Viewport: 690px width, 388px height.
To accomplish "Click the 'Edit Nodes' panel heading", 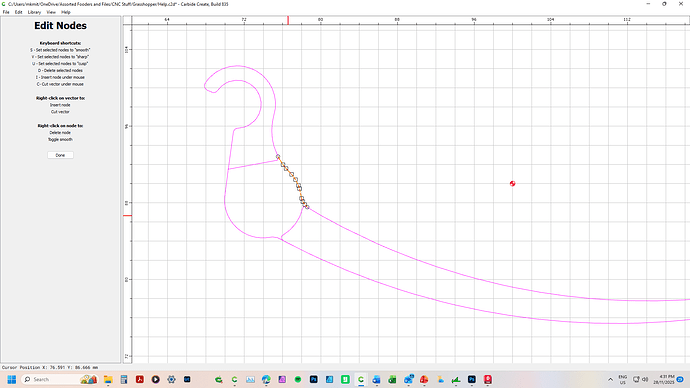I will pyautogui.click(x=60, y=26).
